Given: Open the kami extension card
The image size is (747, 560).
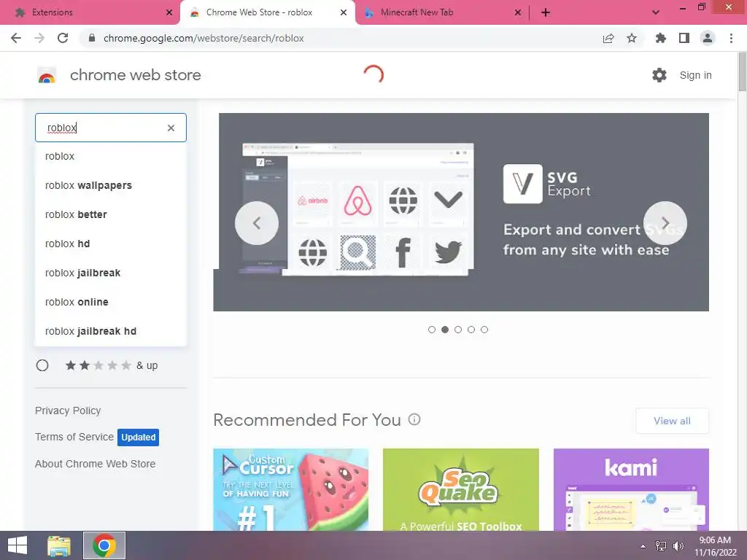Looking at the screenshot, I should (x=631, y=489).
